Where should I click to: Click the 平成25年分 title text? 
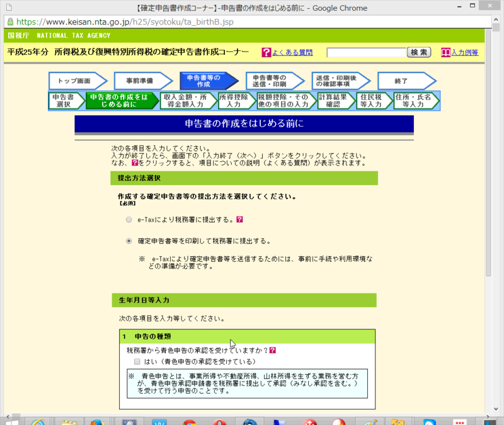(x=28, y=52)
